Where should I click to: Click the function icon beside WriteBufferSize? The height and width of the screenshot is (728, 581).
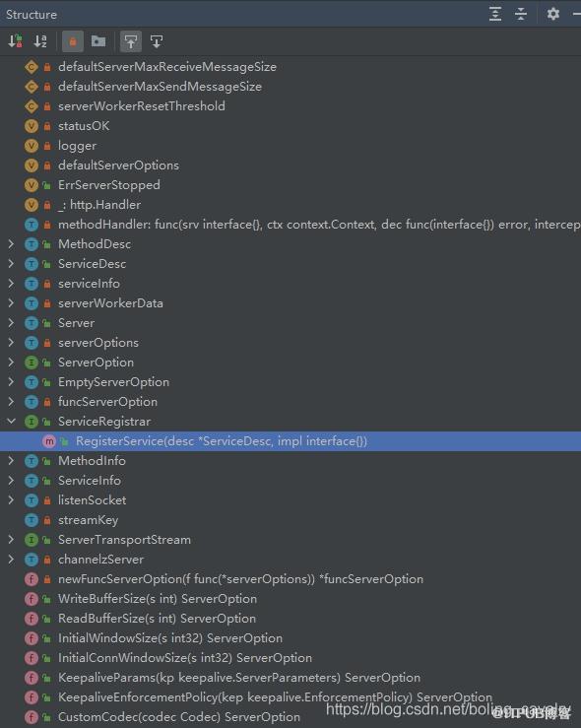point(32,599)
